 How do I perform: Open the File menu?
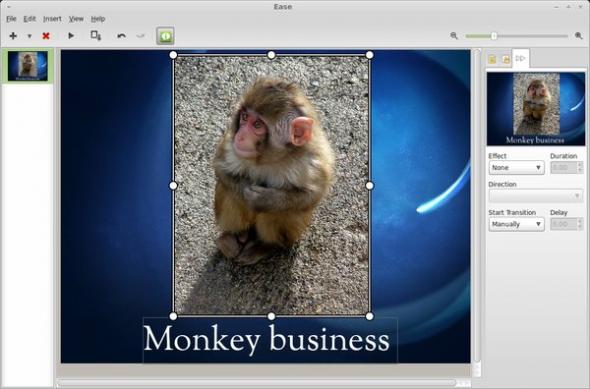tap(11, 18)
